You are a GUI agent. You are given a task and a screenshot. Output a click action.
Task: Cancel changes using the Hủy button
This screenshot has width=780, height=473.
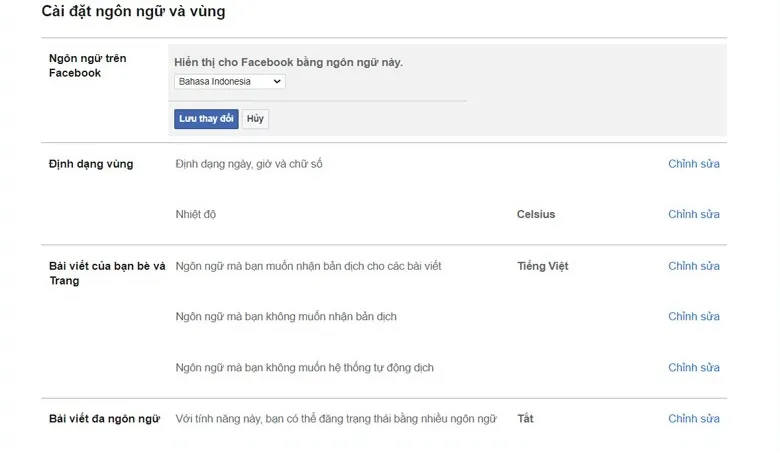point(255,119)
